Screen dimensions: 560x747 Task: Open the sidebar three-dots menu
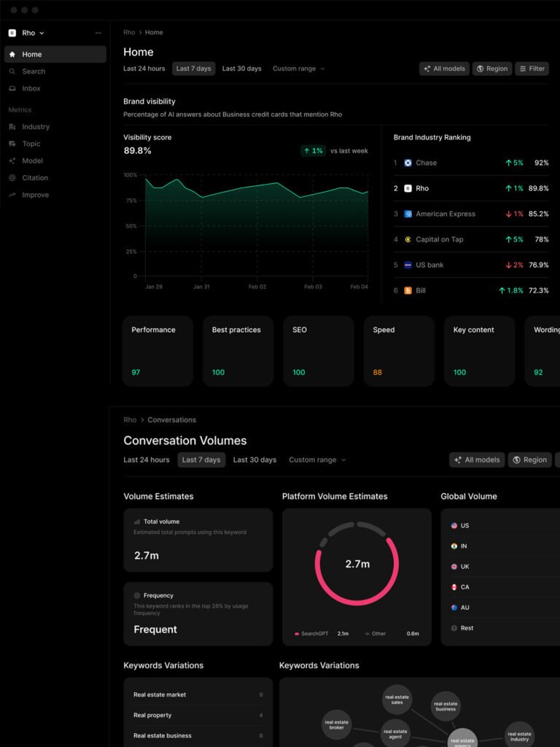coord(98,33)
